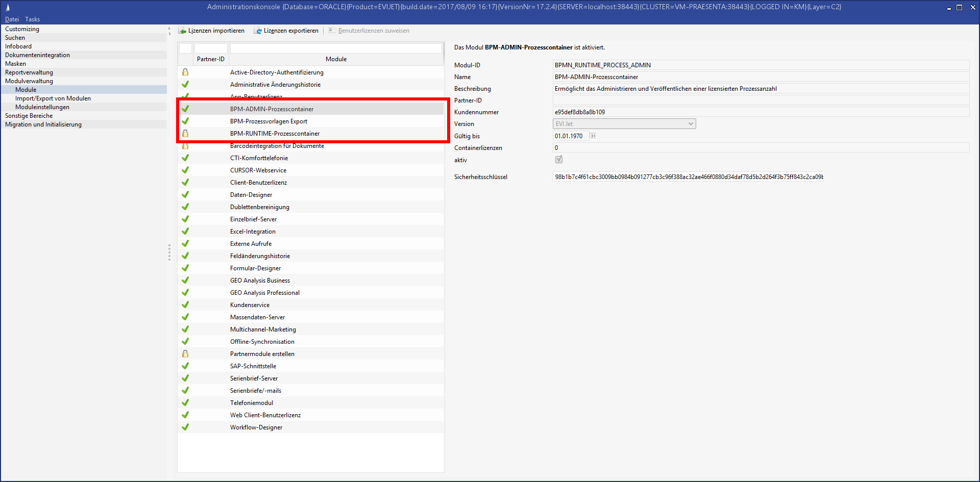980x482 pixels.
Task: Expand the Sonstige Bereiche section
Action: [29, 116]
